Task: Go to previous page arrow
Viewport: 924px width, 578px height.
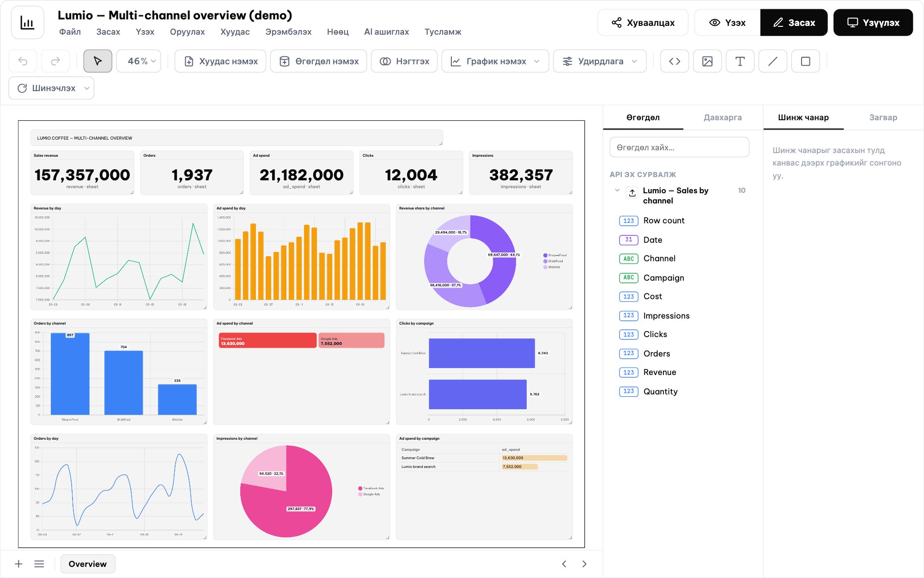Action: click(564, 564)
